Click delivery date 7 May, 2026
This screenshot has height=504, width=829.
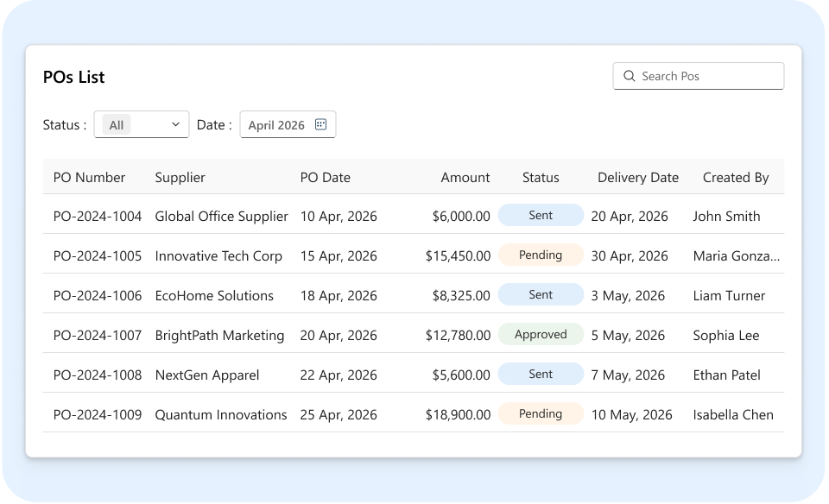click(x=628, y=375)
